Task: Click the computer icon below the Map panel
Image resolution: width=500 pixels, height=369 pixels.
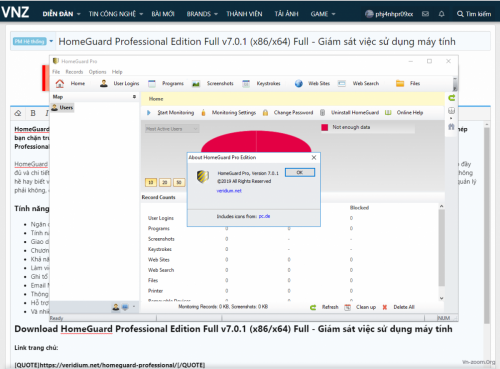Action: tap(125, 307)
